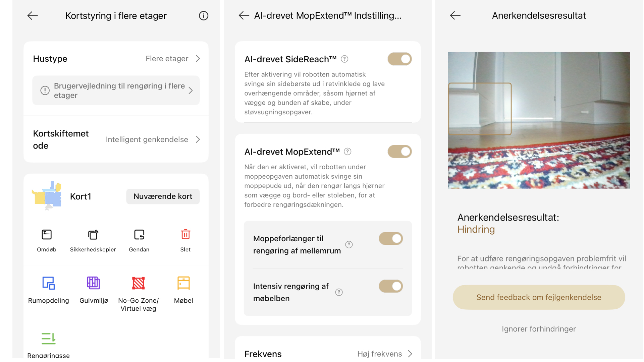
Task: Tap the Møbel furniture icon
Action: [183, 283]
